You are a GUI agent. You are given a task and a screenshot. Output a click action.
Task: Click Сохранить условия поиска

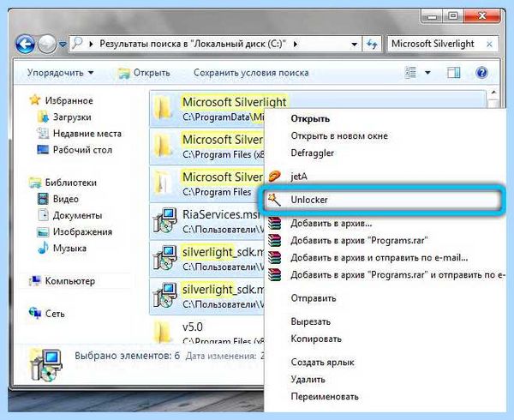tap(251, 73)
